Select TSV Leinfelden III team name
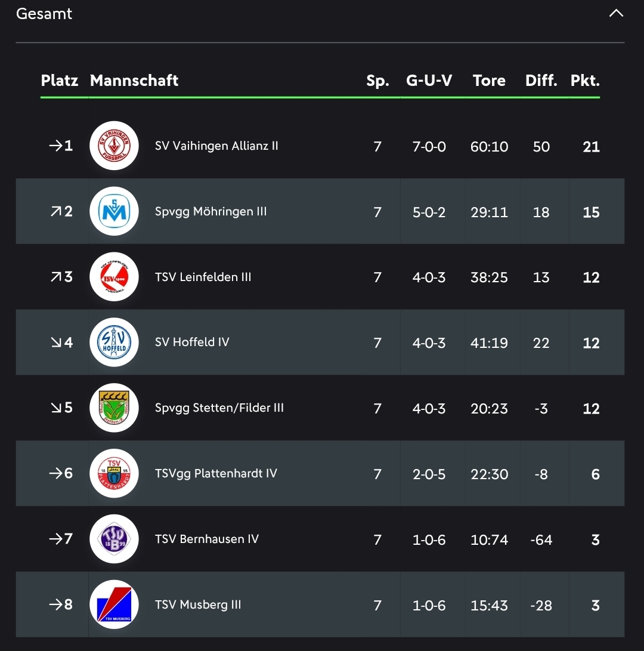 pyautogui.click(x=203, y=277)
